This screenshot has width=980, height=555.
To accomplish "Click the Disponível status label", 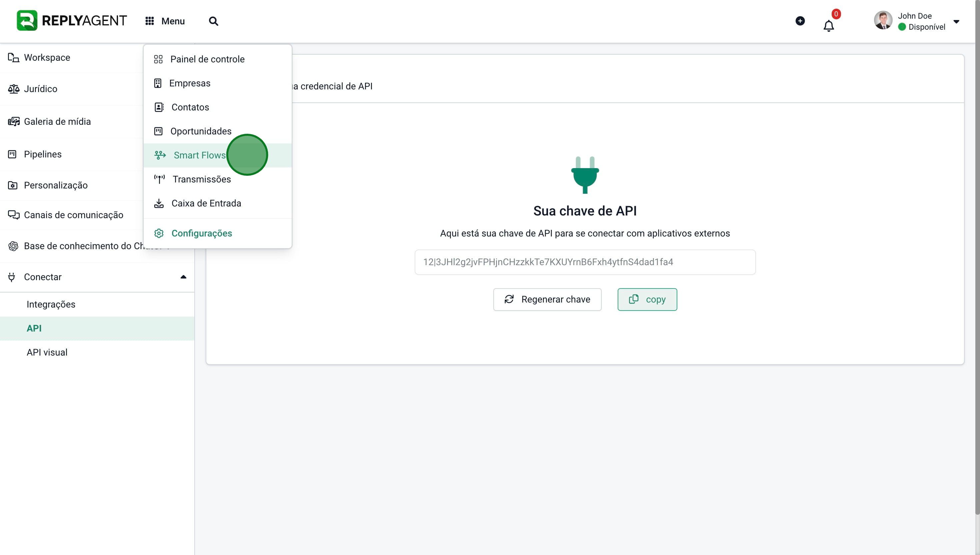I will pyautogui.click(x=927, y=27).
